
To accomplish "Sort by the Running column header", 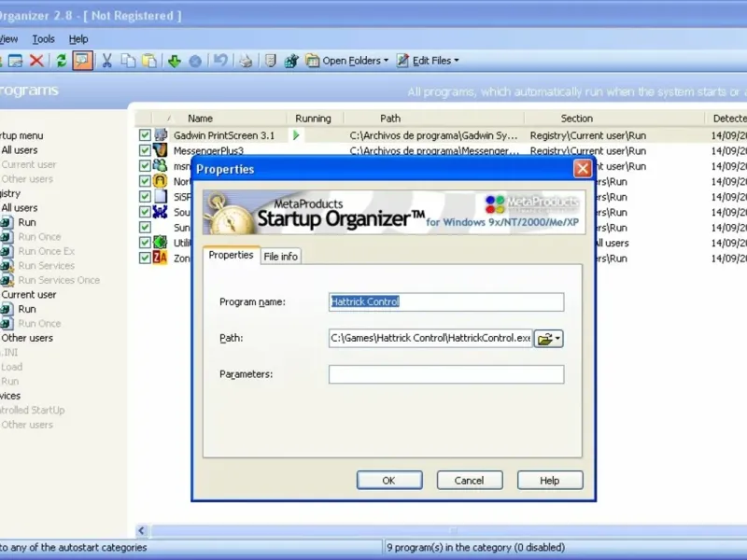I will [313, 119].
